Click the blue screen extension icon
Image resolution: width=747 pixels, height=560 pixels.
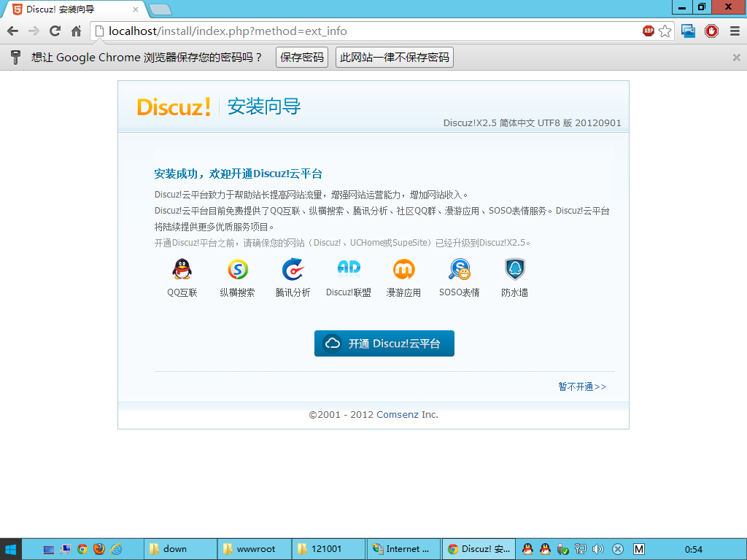tap(688, 31)
